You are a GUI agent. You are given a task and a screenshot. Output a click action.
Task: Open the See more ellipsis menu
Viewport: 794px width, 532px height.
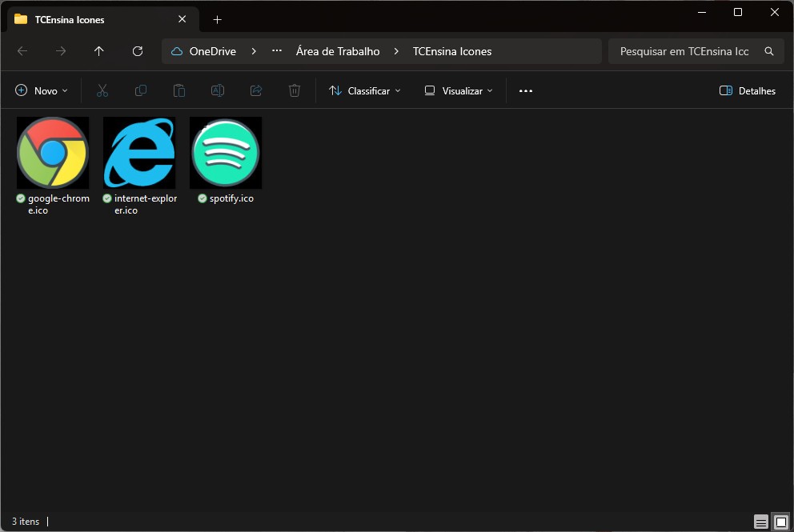click(526, 91)
